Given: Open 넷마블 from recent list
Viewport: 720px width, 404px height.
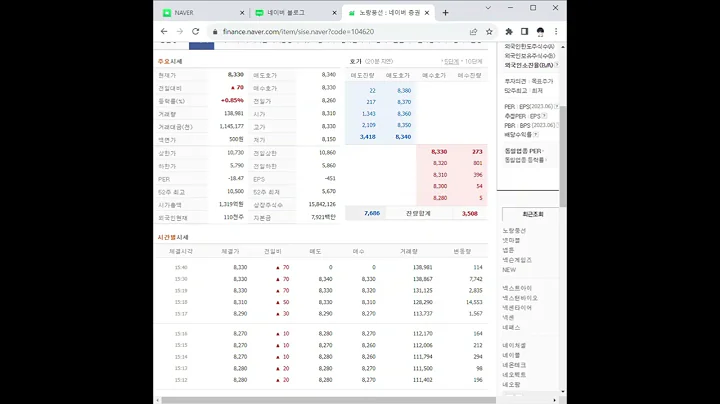Looking at the screenshot, I should pos(511,240).
